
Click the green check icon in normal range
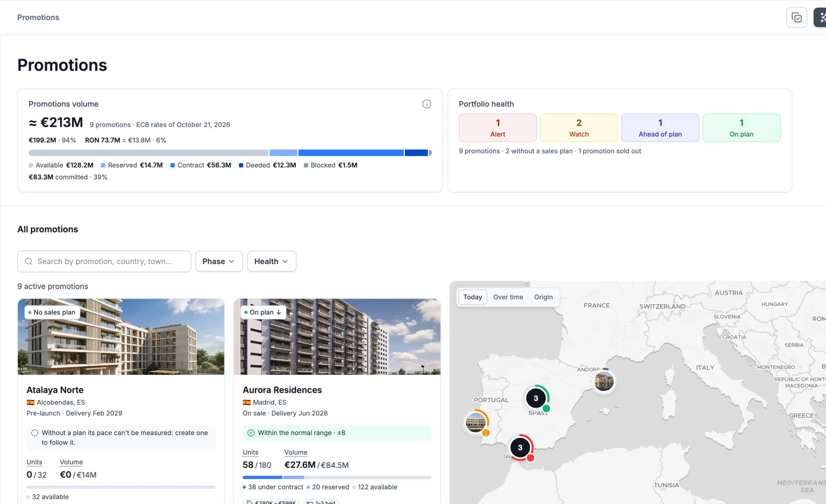point(251,433)
